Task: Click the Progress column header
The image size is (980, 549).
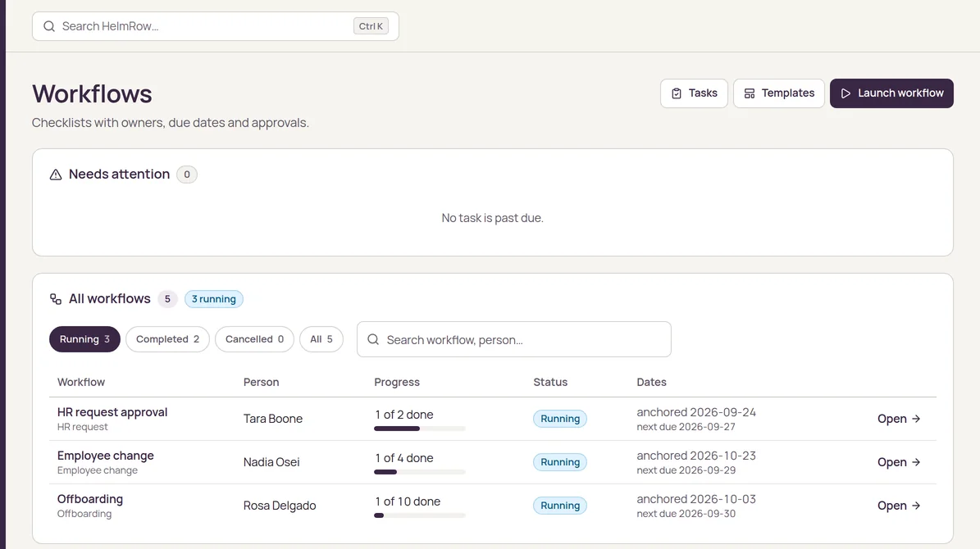Action: 397,382
